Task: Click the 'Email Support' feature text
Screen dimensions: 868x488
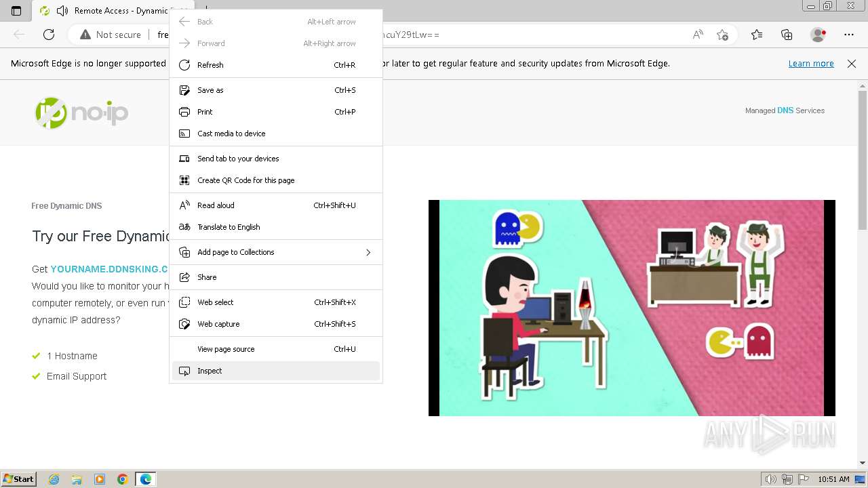Action: (x=77, y=376)
